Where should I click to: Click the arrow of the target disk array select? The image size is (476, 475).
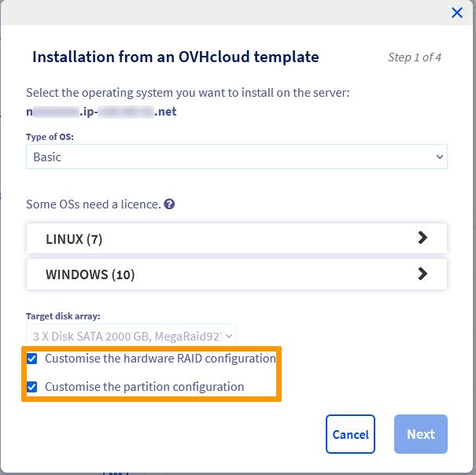[229, 337]
